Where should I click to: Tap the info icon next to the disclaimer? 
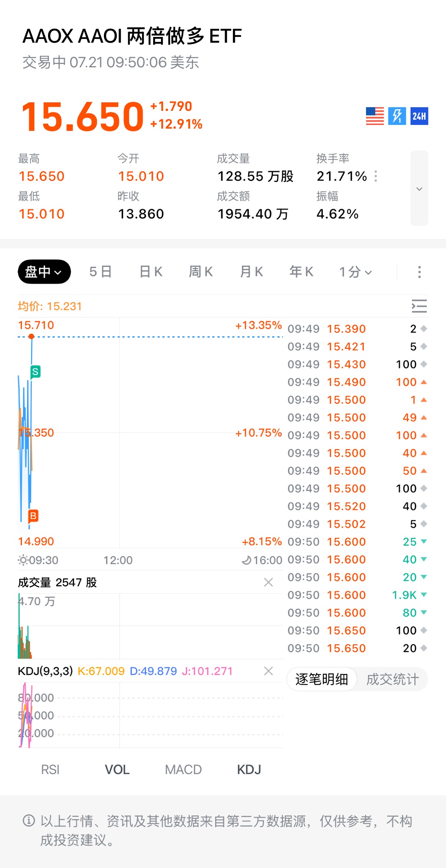click(29, 821)
